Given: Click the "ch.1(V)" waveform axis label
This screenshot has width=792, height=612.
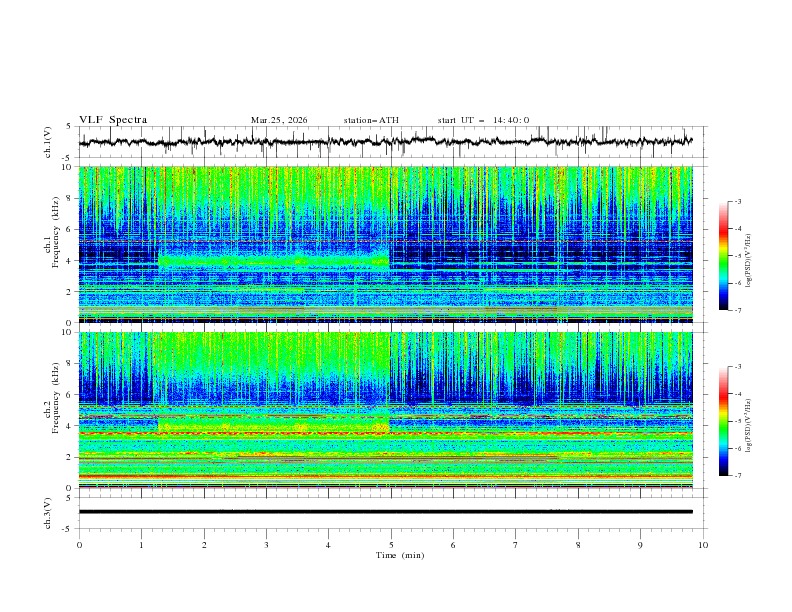Looking at the screenshot, I should pos(48,142).
